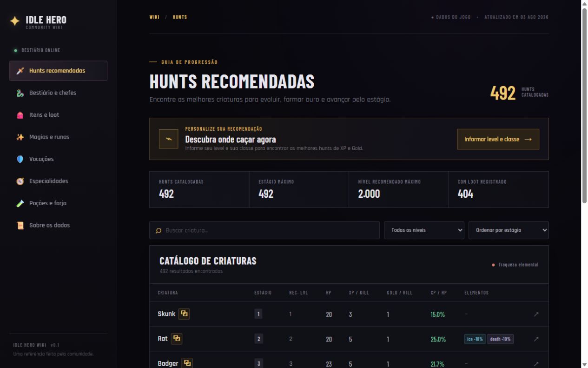Click the pink bag icon beside Itens e loot
Screen dimensions: 588x368
(x=20, y=115)
